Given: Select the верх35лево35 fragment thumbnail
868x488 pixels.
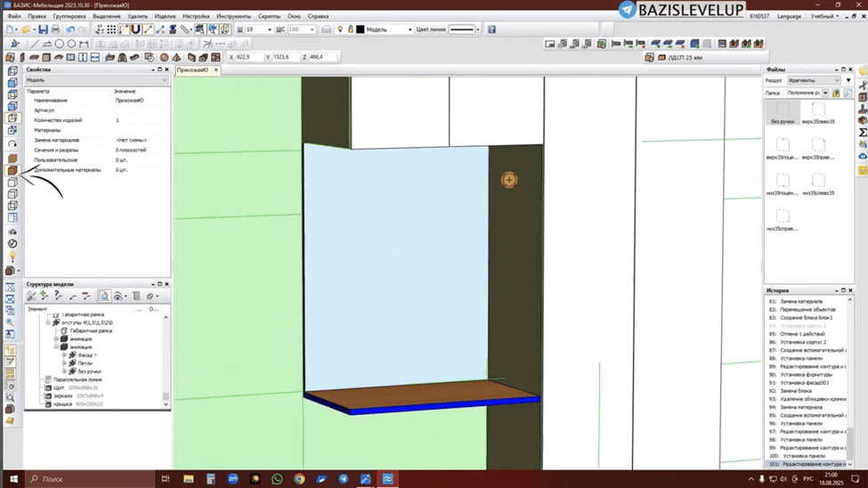Looking at the screenshot, I should 818,112.
